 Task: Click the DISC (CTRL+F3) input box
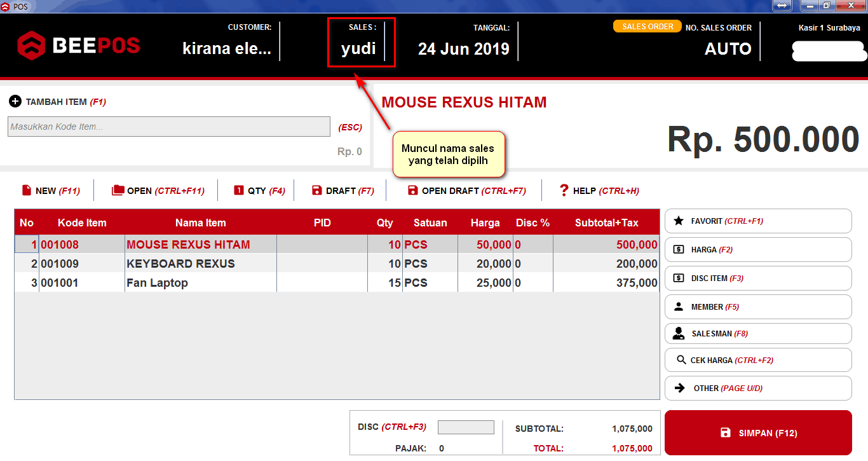click(466, 427)
